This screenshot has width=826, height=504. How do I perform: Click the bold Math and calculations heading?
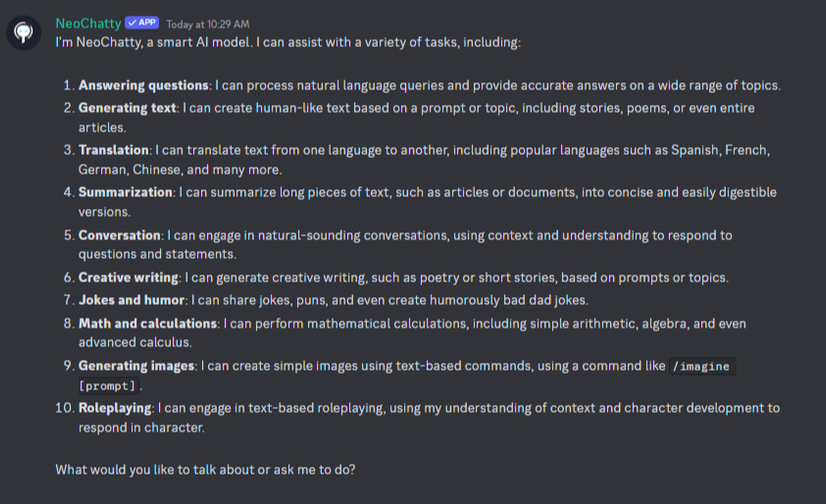tap(148, 323)
